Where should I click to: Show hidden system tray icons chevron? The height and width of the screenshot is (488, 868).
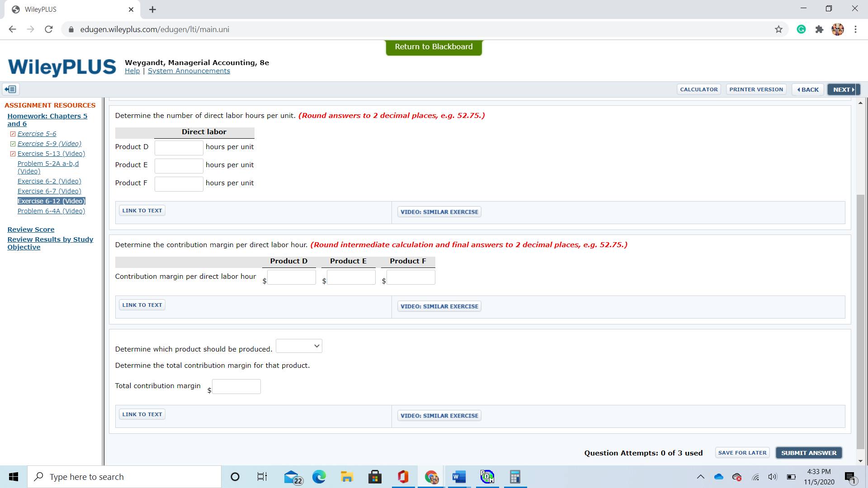(x=700, y=477)
